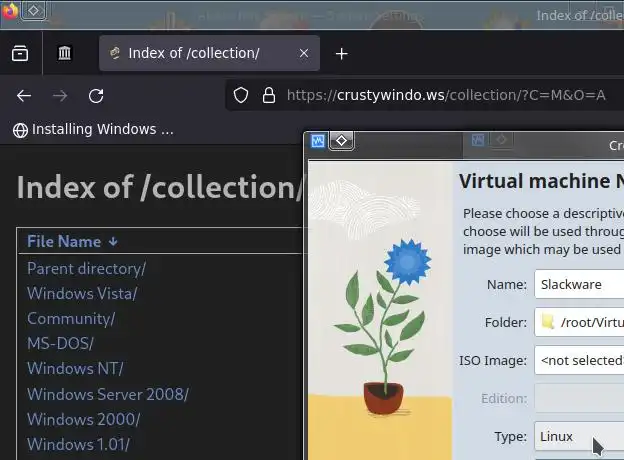Click the yellow folder icon in Folder field
This screenshot has height=460, width=624.
[x=548, y=321]
